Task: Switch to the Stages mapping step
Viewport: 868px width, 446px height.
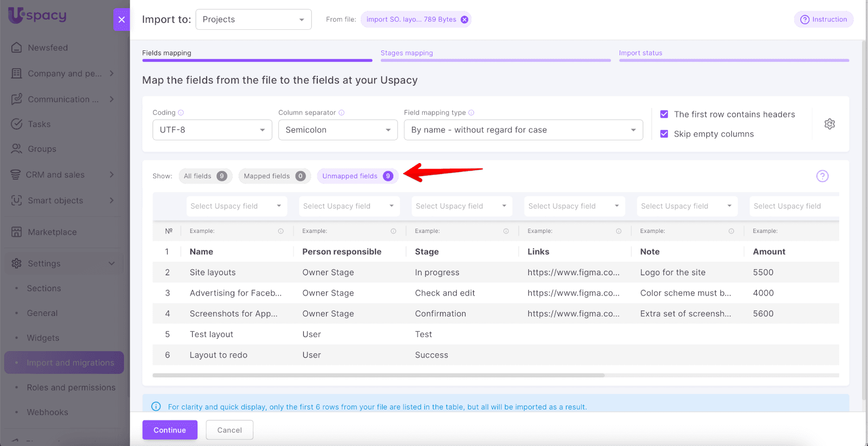Action: point(407,53)
